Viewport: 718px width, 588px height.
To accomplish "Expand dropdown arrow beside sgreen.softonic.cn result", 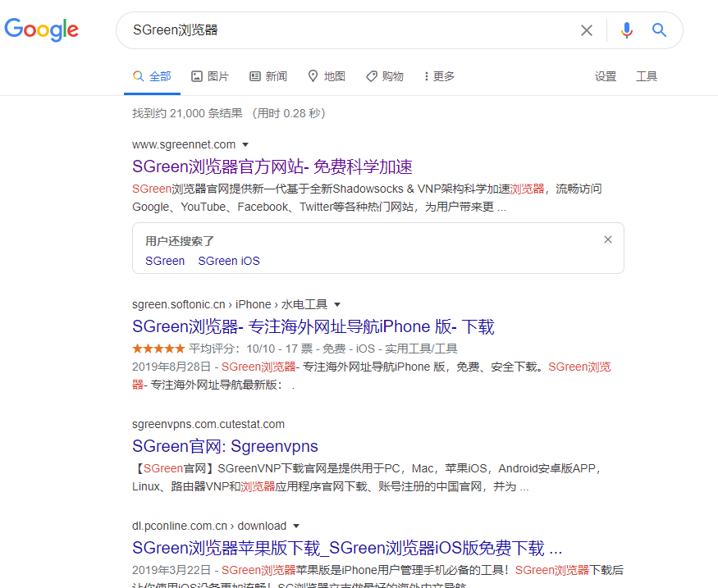I will [337, 304].
